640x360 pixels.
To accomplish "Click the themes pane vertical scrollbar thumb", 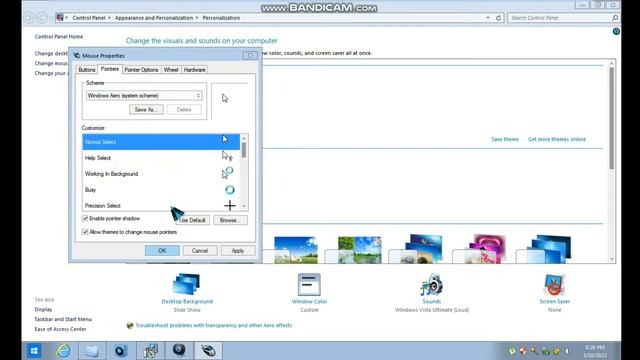I will [611, 118].
